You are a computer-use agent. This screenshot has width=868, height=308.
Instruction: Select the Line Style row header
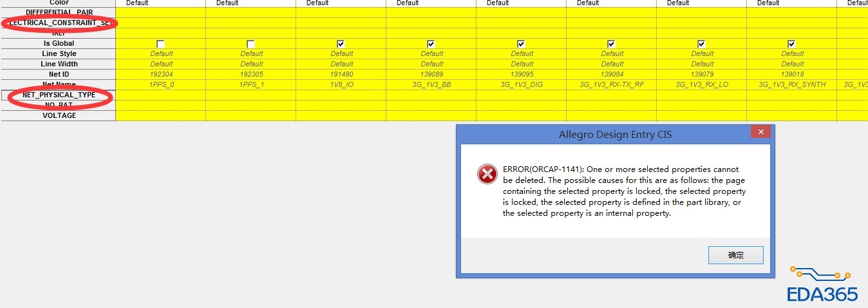[x=59, y=53]
